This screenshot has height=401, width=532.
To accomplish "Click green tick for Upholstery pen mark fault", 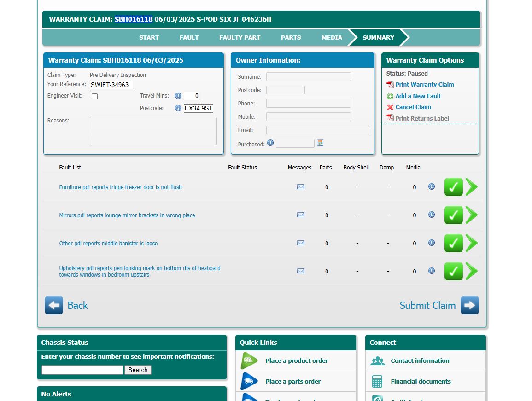I will click(454, 271).
